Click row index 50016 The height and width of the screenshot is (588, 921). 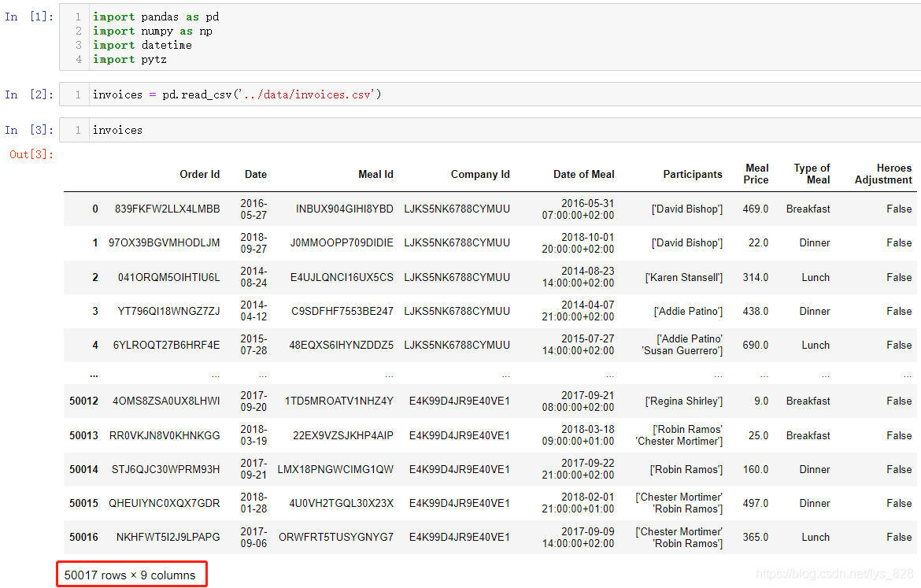pos(84,538)
